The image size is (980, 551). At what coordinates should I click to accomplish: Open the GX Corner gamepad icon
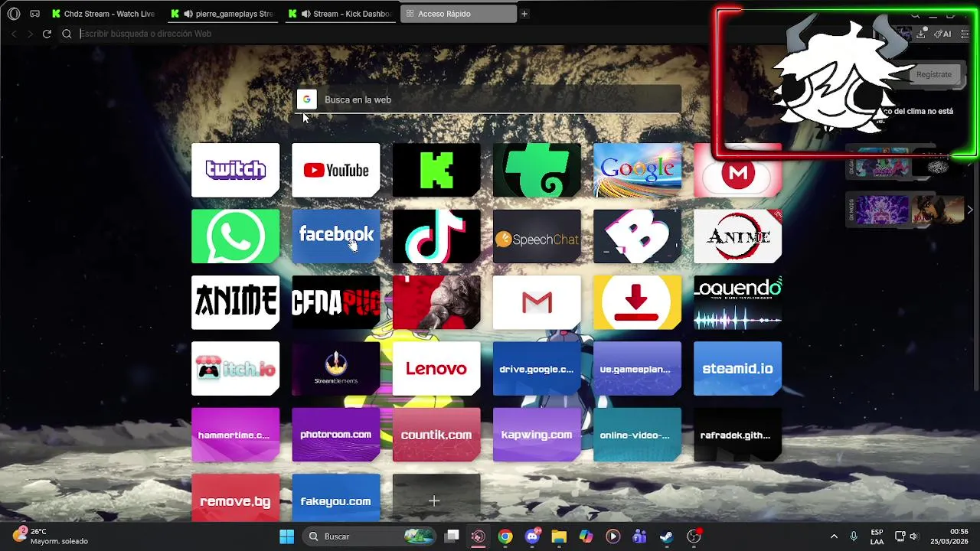34,14
